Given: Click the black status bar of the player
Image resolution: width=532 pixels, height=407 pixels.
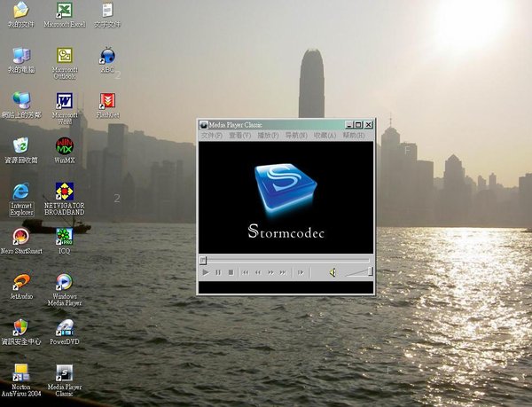Looking at the screenshot, I should (x=286, y=287).
